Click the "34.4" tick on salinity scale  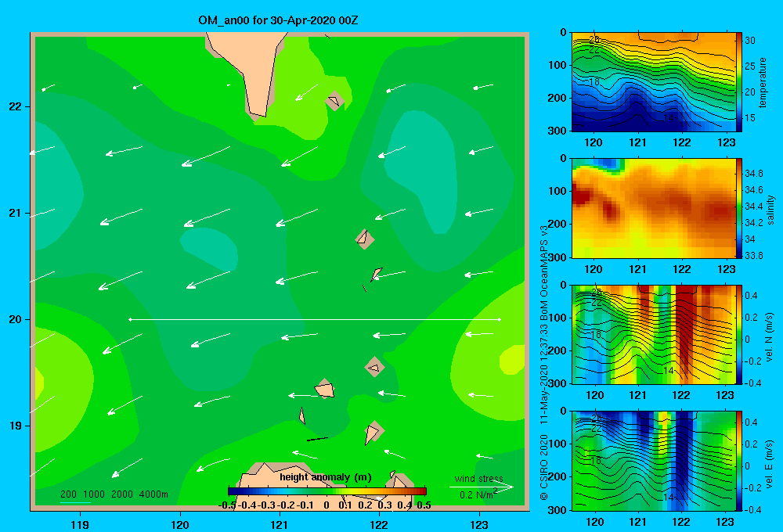coord(753,206)
